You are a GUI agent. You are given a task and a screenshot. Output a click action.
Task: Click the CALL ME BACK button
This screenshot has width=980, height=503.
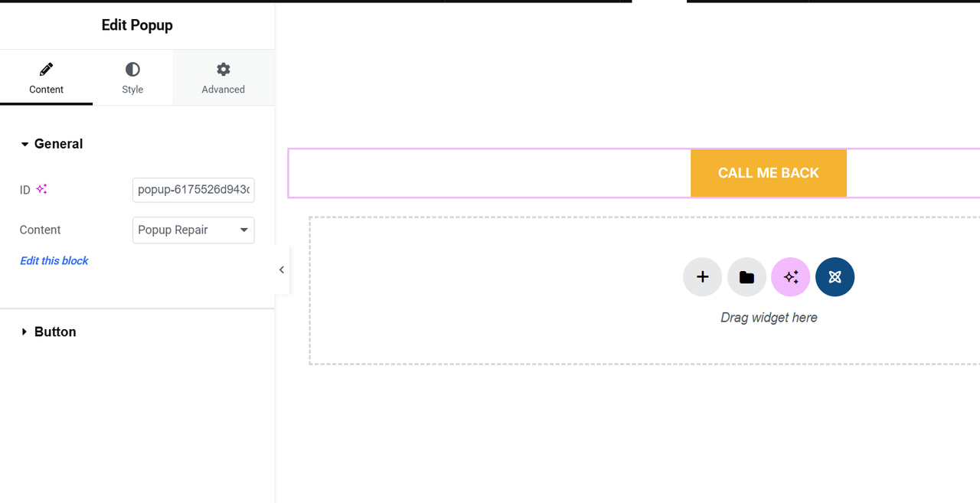point(769,173)
